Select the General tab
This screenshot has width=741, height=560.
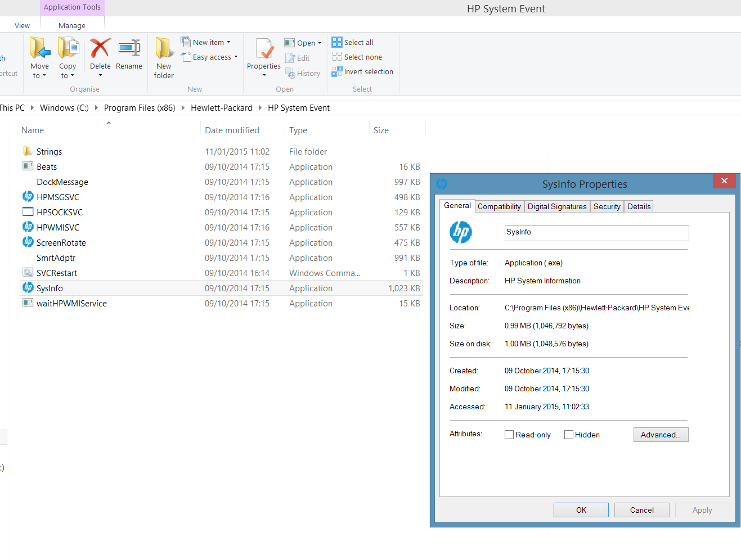457,205
